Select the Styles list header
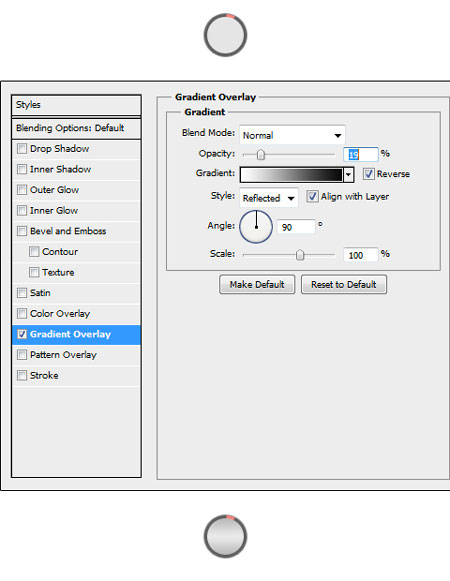The image size is (450, 581). point(76,105)
